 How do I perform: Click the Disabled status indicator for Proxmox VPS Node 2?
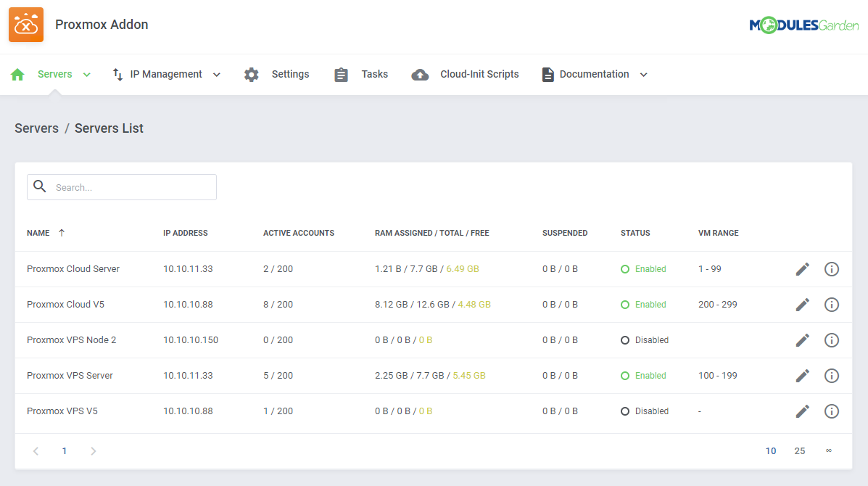[x=624, y=339]
